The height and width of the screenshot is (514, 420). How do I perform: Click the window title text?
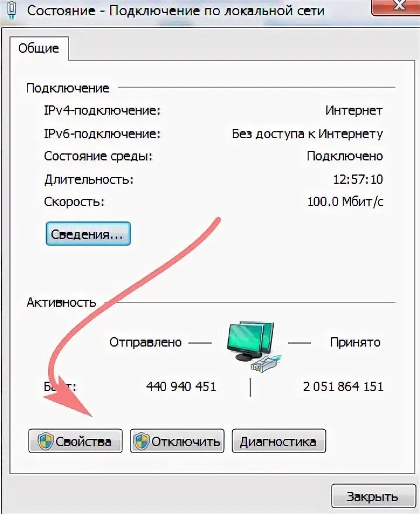point(176,11)
